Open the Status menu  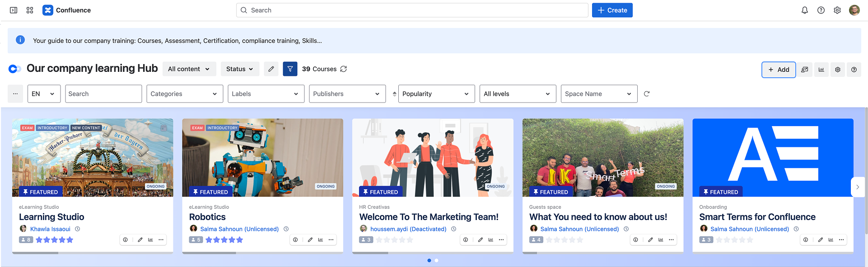[240, 69]
